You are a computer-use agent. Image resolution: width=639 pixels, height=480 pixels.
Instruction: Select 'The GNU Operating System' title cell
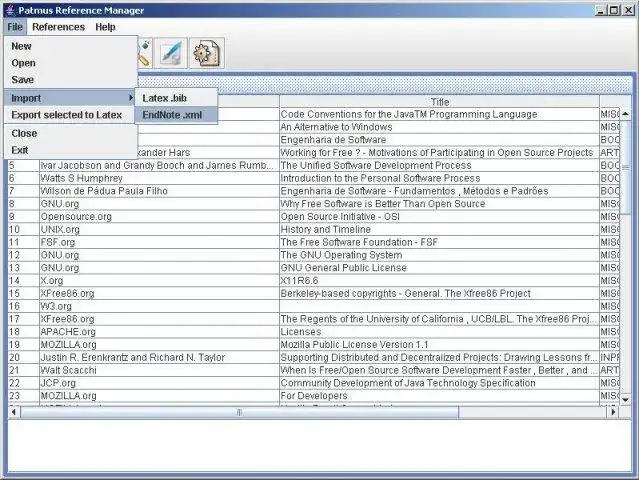click(x=439, y=255)
